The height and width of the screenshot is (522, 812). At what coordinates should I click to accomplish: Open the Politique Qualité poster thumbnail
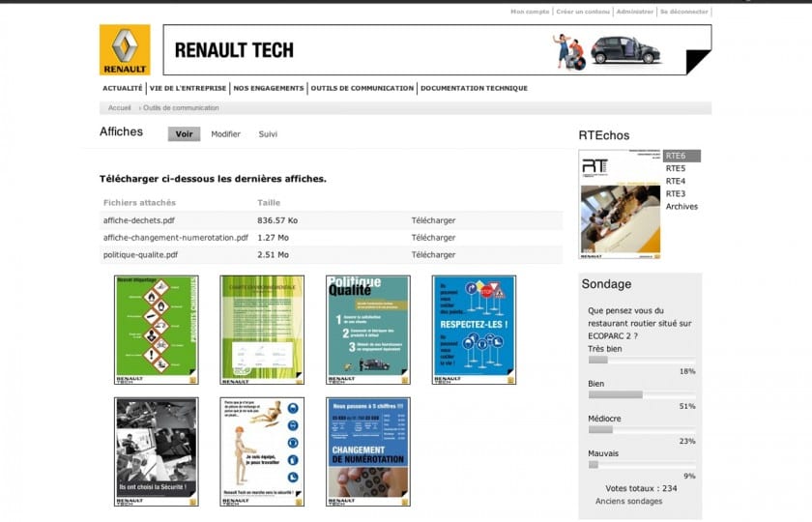click(x=368, y=330)
